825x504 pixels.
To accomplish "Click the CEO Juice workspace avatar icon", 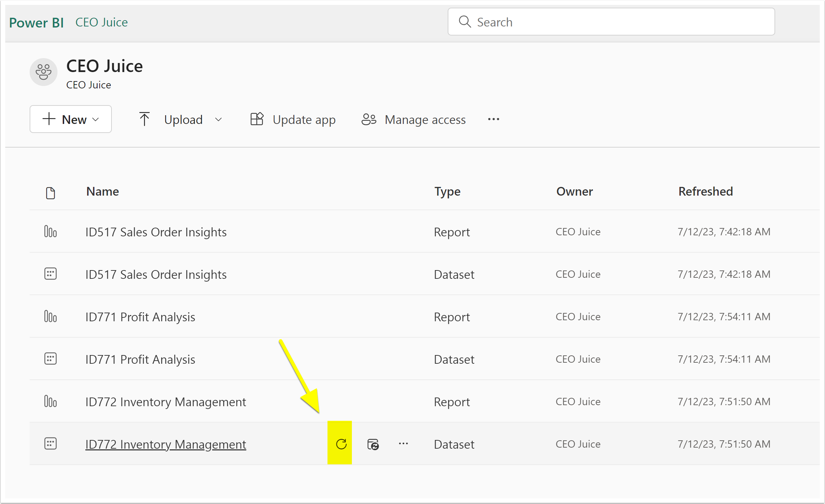I will point(44,72).
